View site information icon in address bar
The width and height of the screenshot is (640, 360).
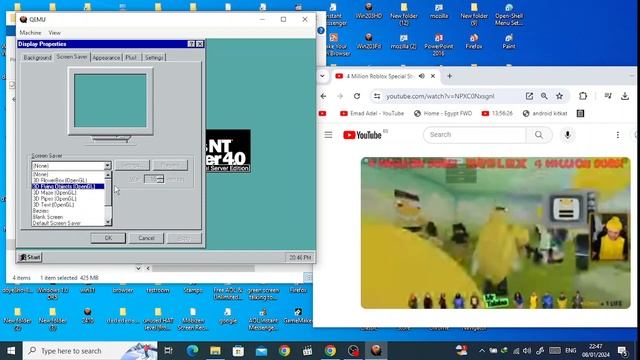pos(377,96)
